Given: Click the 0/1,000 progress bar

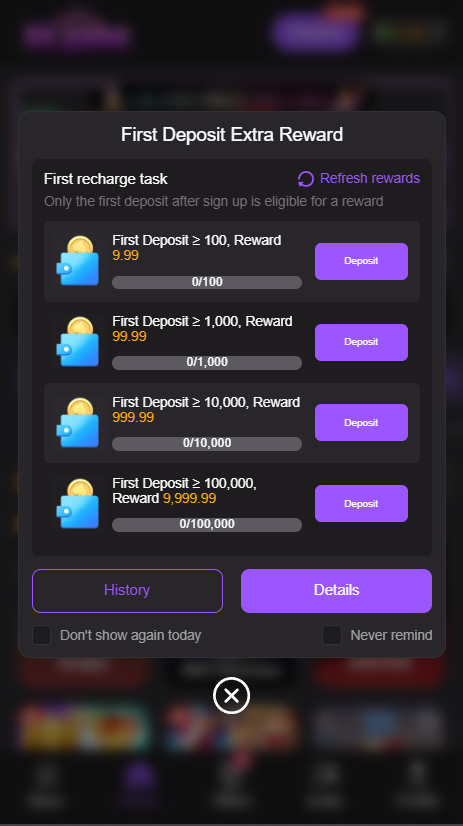Looking at the screenshot, I should point(207,362).
